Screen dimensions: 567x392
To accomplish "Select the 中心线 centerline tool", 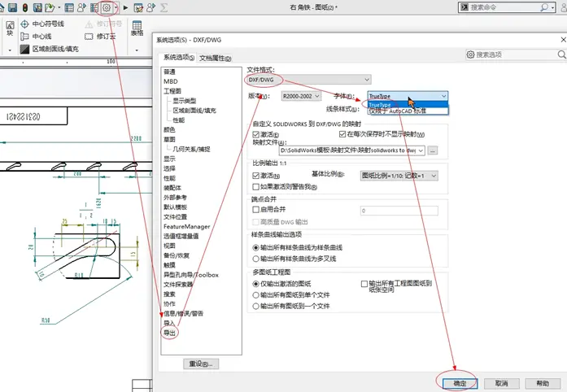I will pyautogui.click(x=36, y=36).
